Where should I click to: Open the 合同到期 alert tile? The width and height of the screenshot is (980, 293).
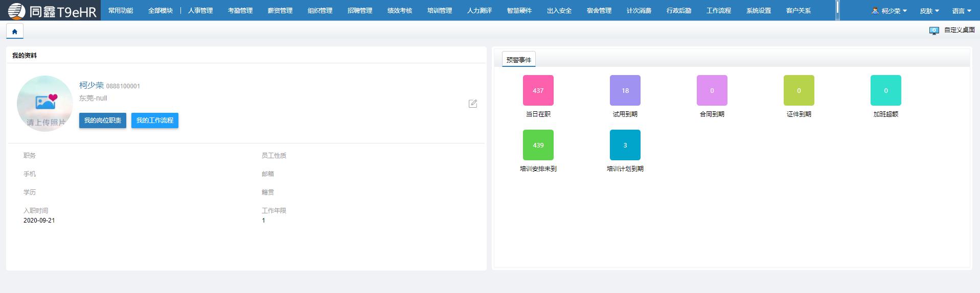click(712, 90)
